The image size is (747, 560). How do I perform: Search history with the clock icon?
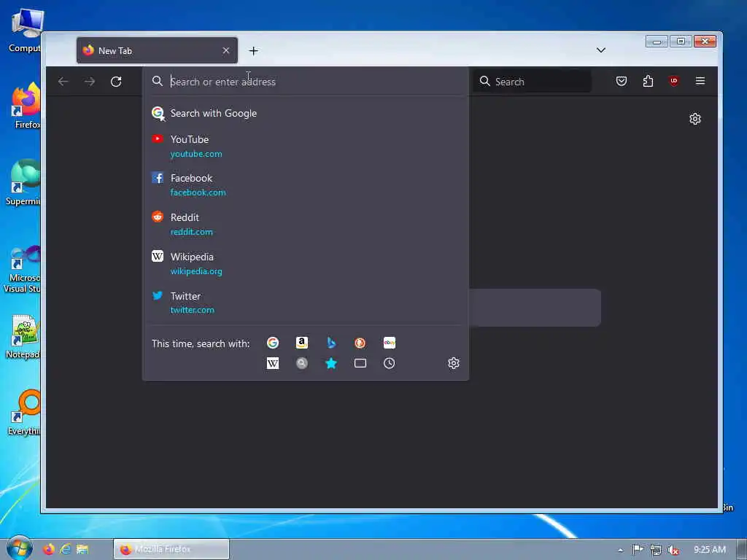[x=390, y=363]
